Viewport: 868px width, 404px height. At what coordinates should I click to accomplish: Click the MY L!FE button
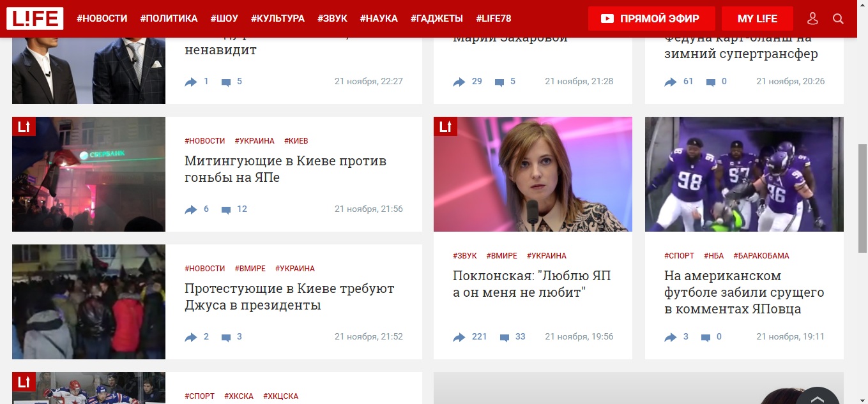tap(758, 19)
